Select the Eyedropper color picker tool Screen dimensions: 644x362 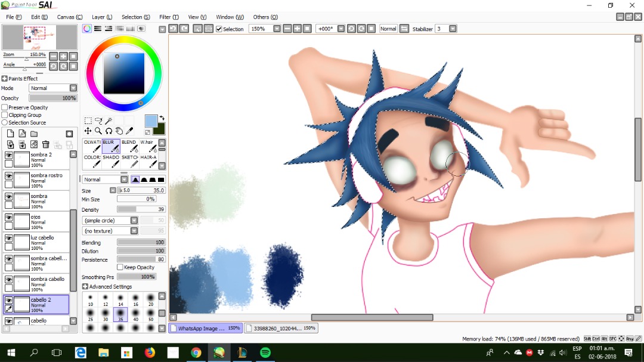[x=129, y=131]
